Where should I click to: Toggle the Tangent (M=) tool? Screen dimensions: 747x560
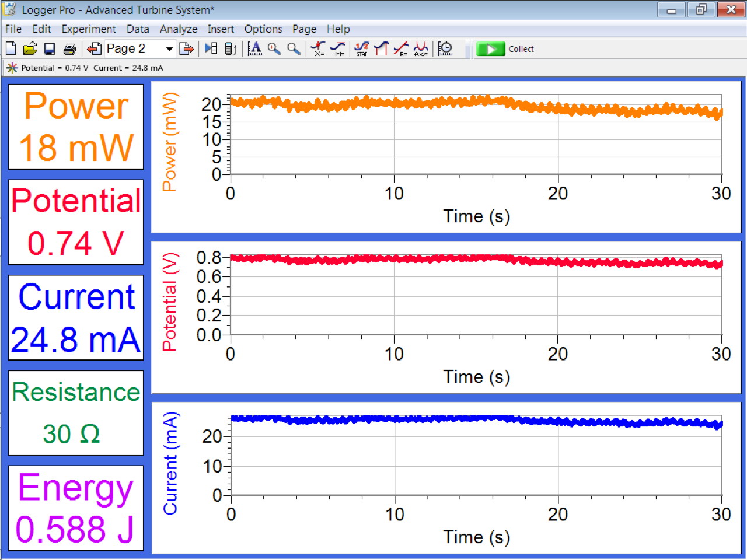click(338, 49)
